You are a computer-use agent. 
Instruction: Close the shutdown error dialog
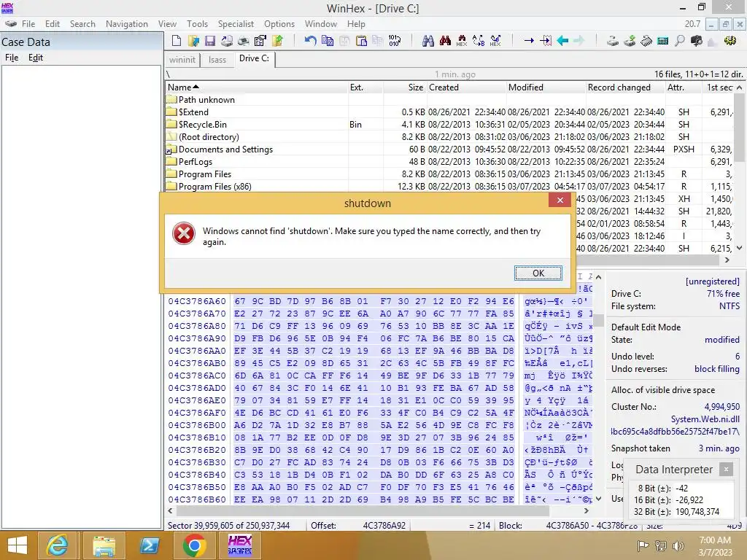(560, 200)
